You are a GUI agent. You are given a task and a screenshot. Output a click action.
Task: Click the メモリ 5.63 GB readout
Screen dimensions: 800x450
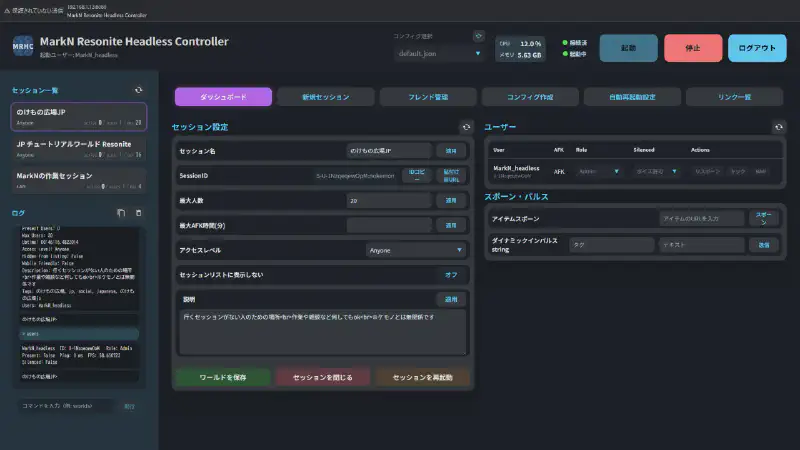520,55
